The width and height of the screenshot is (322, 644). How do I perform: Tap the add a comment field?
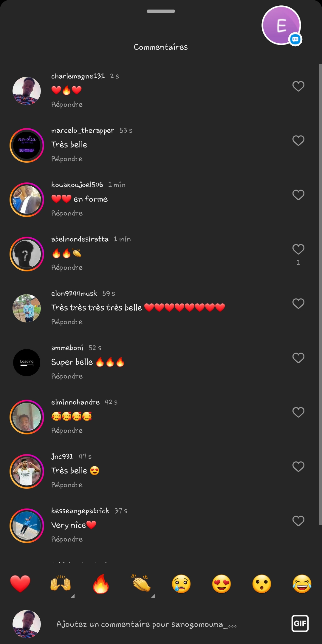tap(146, 624)
